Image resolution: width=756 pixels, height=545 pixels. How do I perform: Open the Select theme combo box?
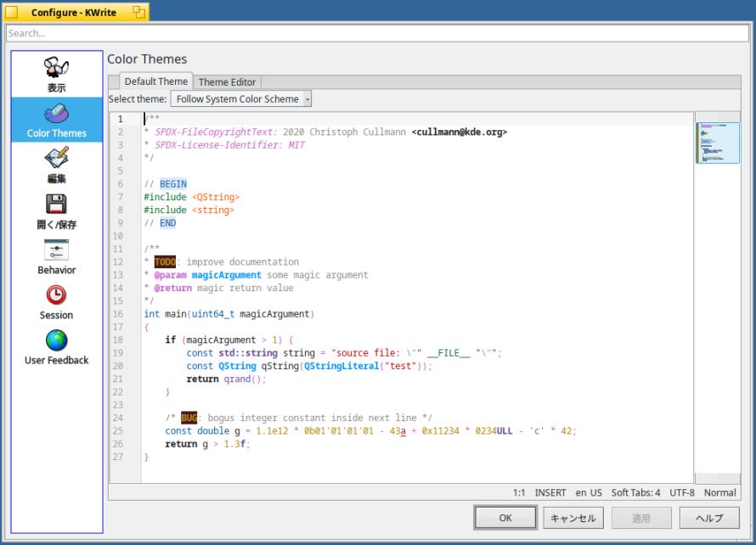point(241,98)
